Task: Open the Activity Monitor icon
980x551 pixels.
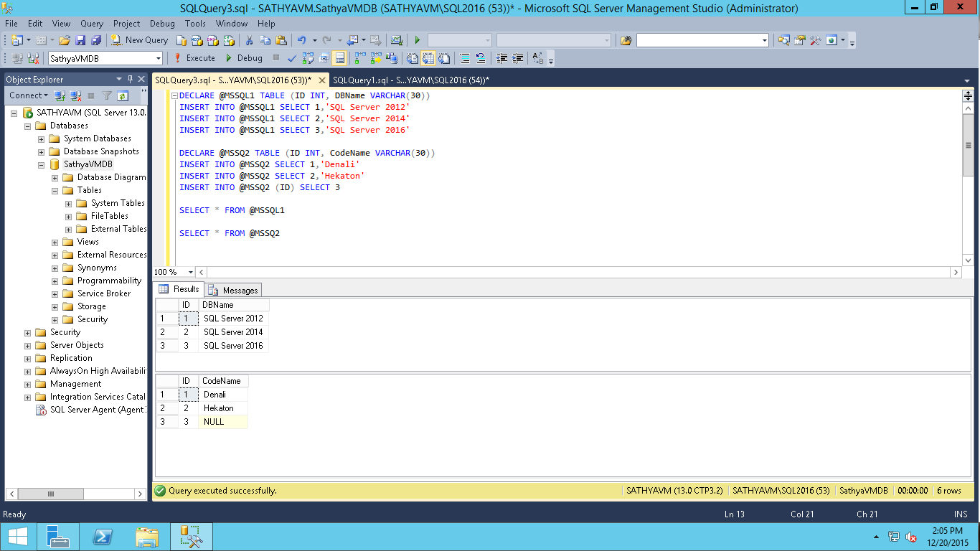Action: click(396, 40)
